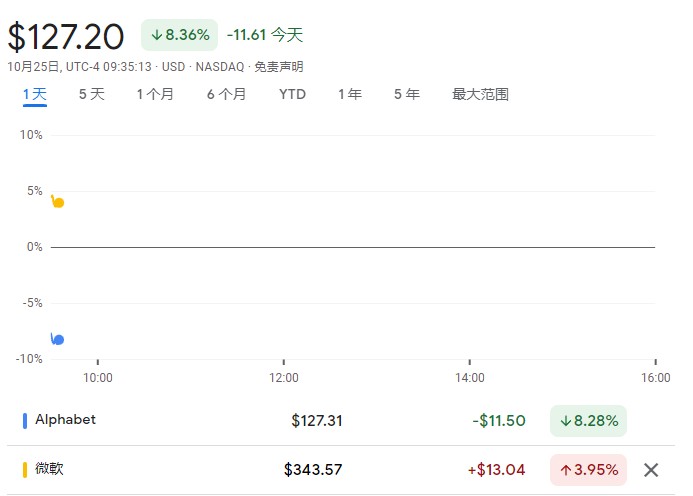Click 微軟's 3.95% increase badge
Viewport: 693px width, 496px height.
point(588,470)
